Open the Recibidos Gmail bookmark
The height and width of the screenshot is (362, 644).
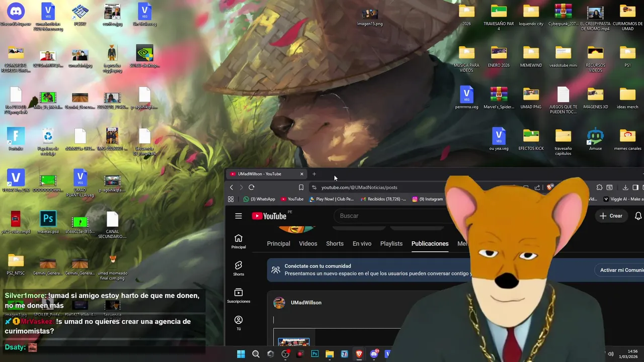tap(383, 199)
